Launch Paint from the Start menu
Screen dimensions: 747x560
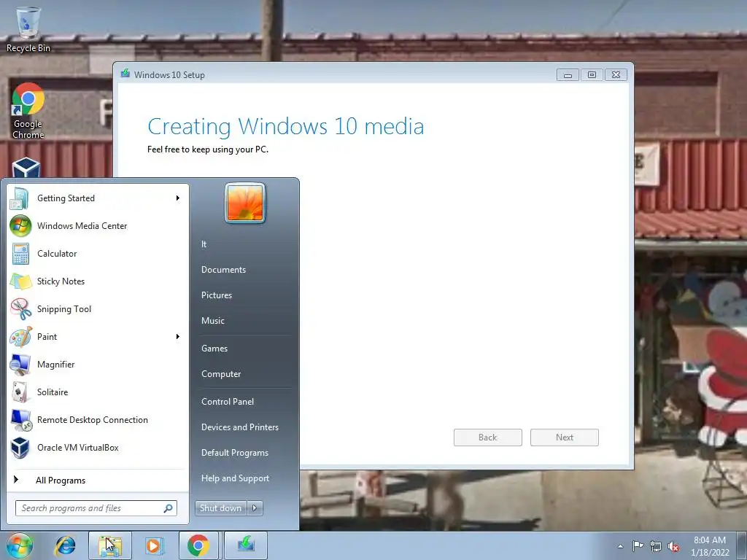click(98, 336)
